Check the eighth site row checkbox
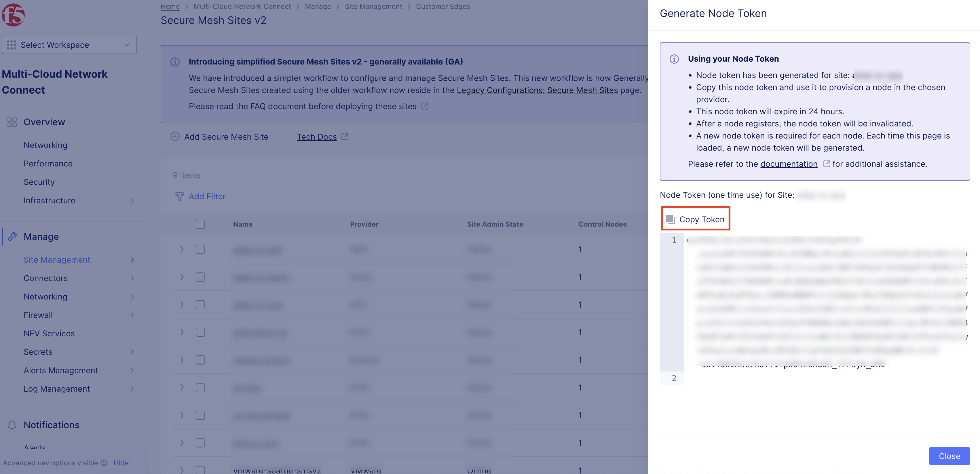The image size is (980, 474). pyautogui.click(x=200, y=443)
